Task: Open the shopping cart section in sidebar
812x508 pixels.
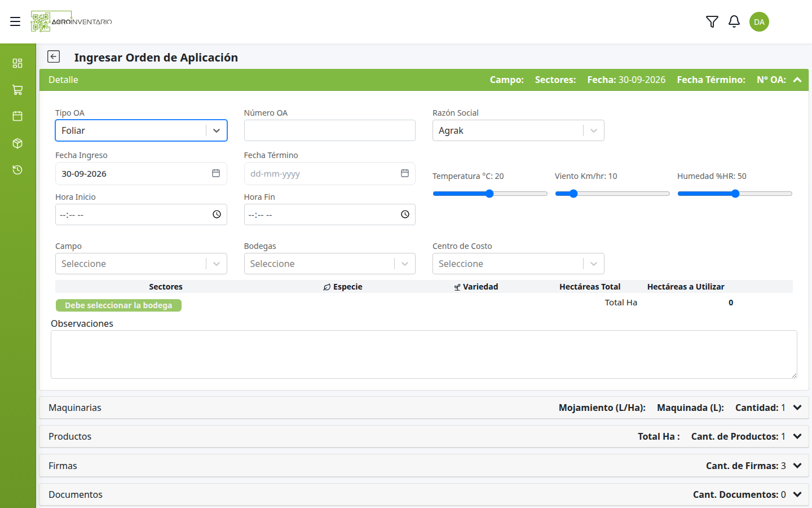Action: point(17,90)
